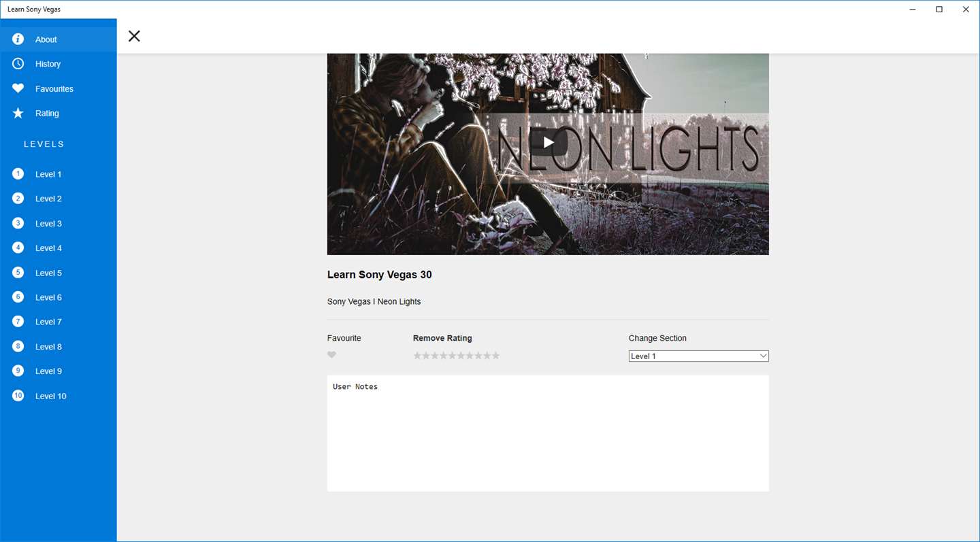This screenshot has width=980, height=542.
Task: Rate the video with the fifth star
Action: [x=453, y=356]
